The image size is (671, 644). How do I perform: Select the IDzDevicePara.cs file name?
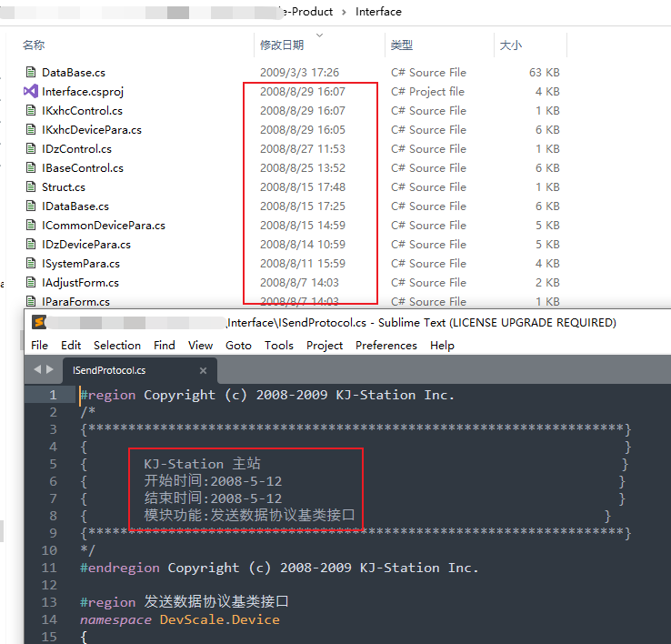[86, 244]
